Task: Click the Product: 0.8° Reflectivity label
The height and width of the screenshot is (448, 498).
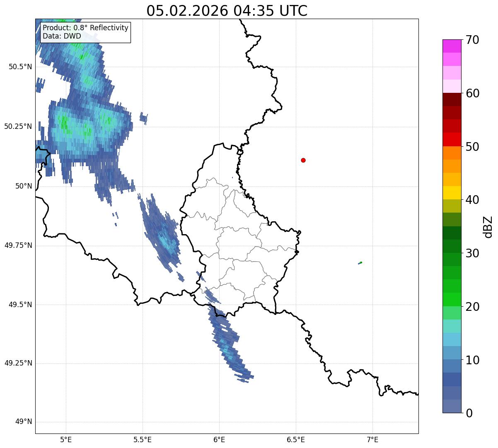Action: [86, 28]
